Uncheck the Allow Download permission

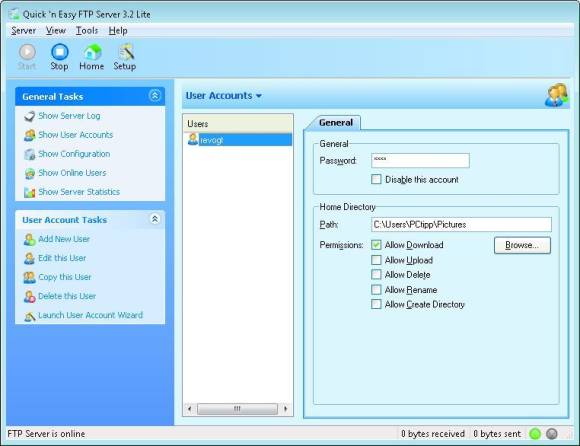pyautogui.click(x=376, y=245)
